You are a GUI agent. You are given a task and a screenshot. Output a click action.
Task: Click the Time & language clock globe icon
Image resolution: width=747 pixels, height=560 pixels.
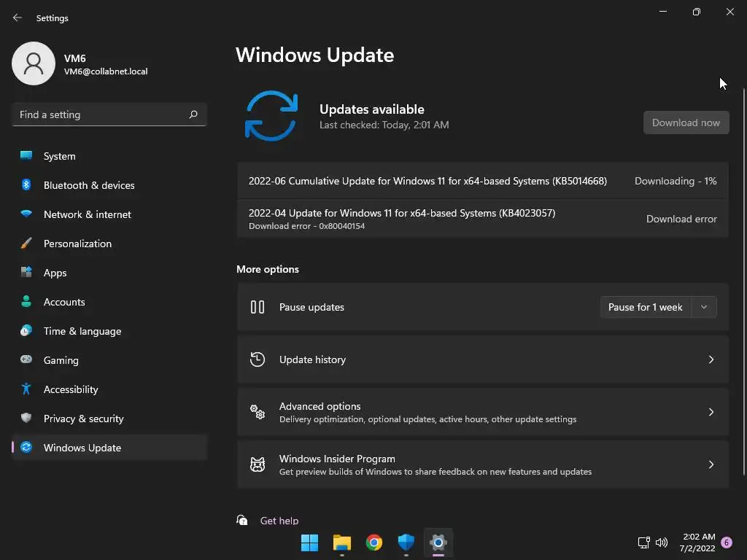pyautogui.click(x=26, y=330)
